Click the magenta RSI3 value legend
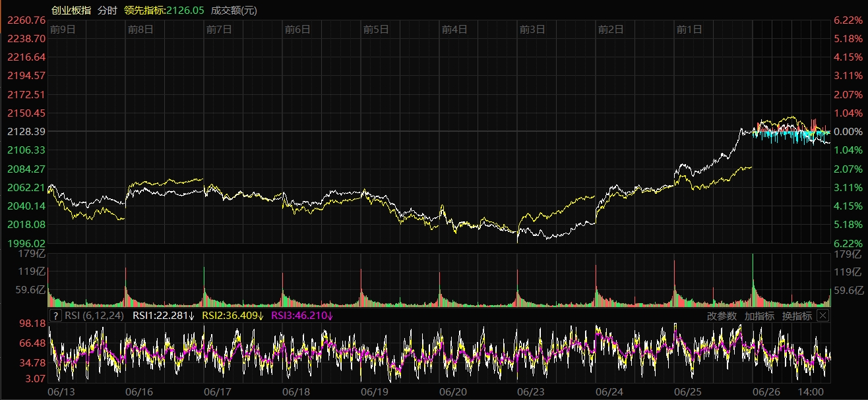This screenshot has width=868, height=400. [302, 316]
